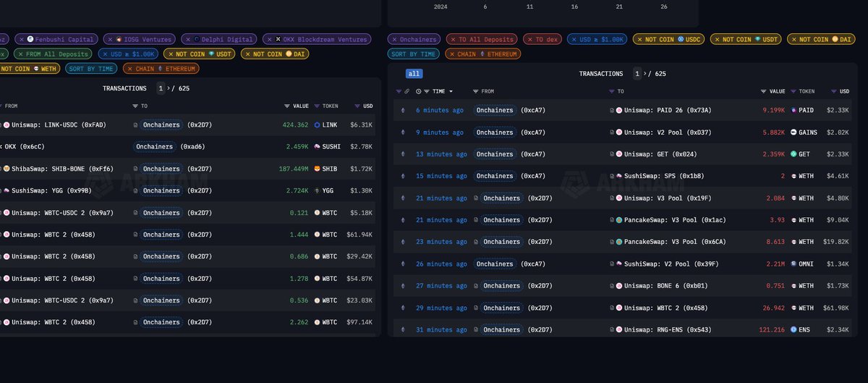
Task: Remove the OKX Blockdream Ventures filter chip
Action: click(x=269, y=39)
